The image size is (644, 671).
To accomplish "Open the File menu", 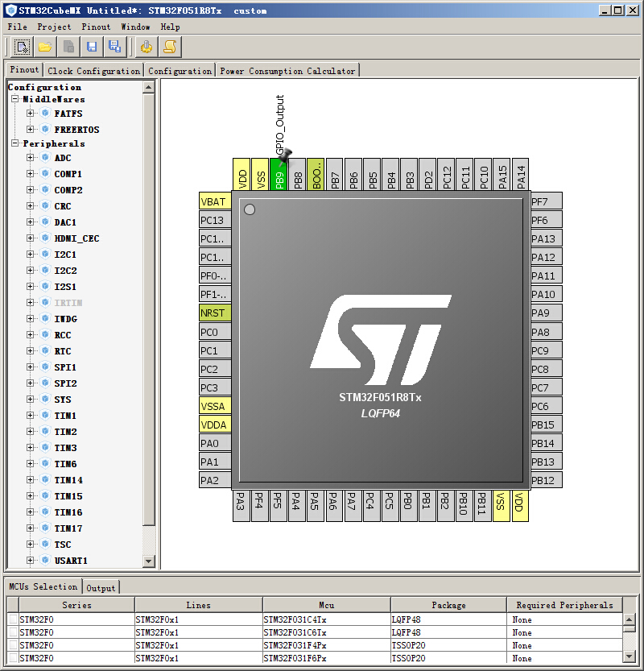I will 18,27.
